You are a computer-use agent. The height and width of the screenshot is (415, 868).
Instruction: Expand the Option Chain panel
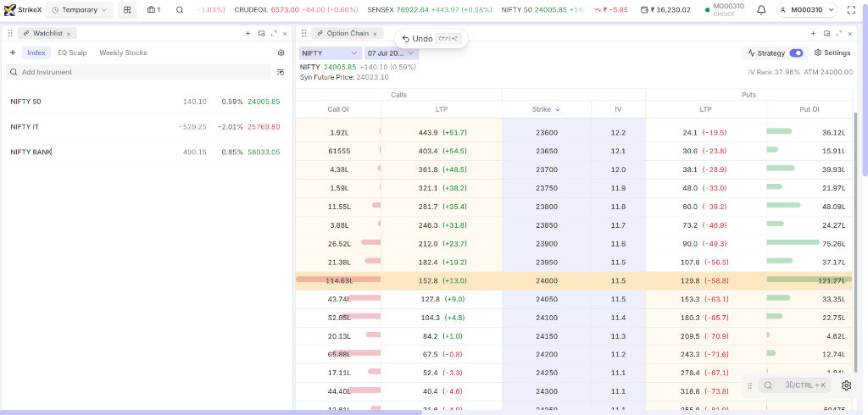[x=839, y=34]
